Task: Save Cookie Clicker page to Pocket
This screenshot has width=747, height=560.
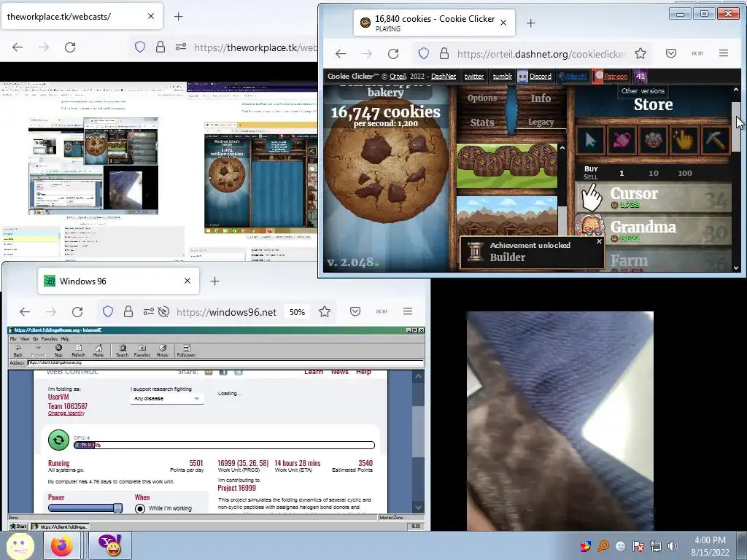Action: coord(671,53)
